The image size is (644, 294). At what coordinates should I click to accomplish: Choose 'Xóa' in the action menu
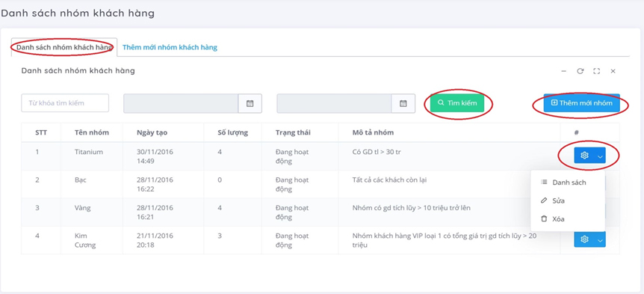pyautogui.click(x=558, y=218)
